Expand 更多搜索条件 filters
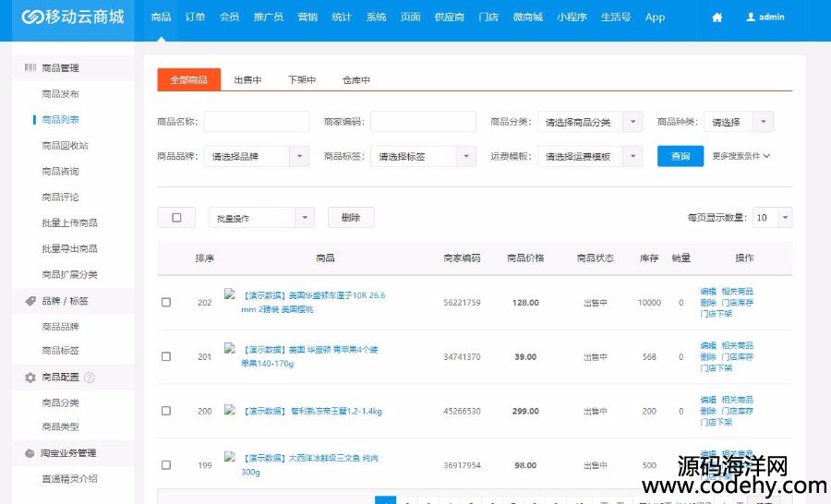 741,157
